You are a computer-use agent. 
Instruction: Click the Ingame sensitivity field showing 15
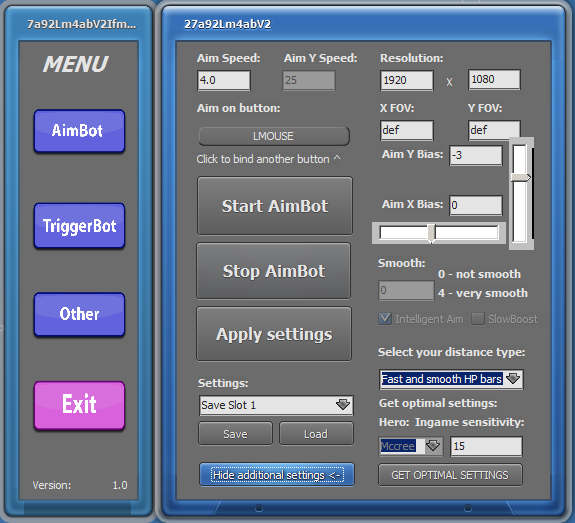[x=486, y=446]
